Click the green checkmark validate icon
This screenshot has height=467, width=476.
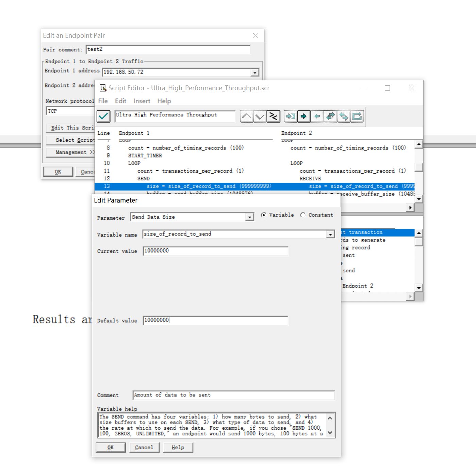tap(103, 116)
